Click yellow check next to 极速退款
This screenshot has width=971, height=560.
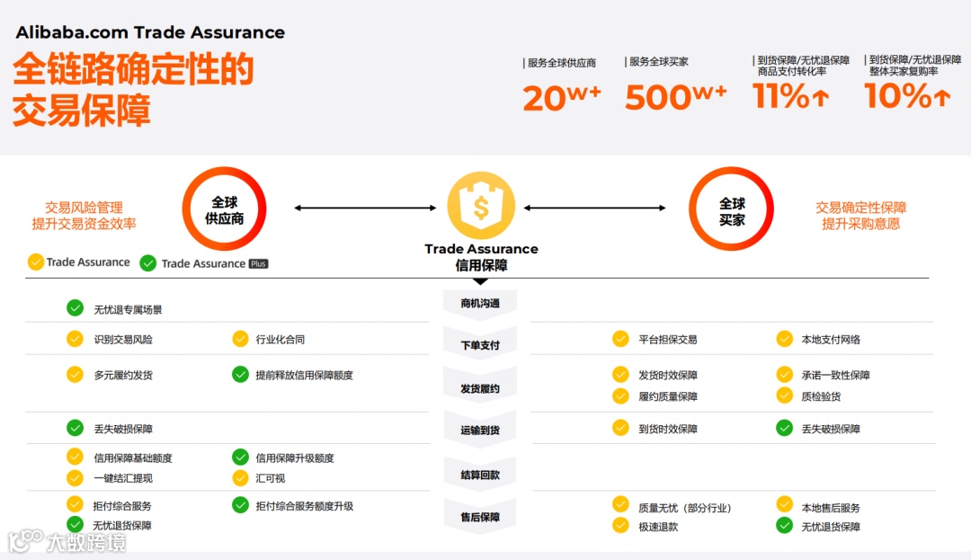(620, 526)
